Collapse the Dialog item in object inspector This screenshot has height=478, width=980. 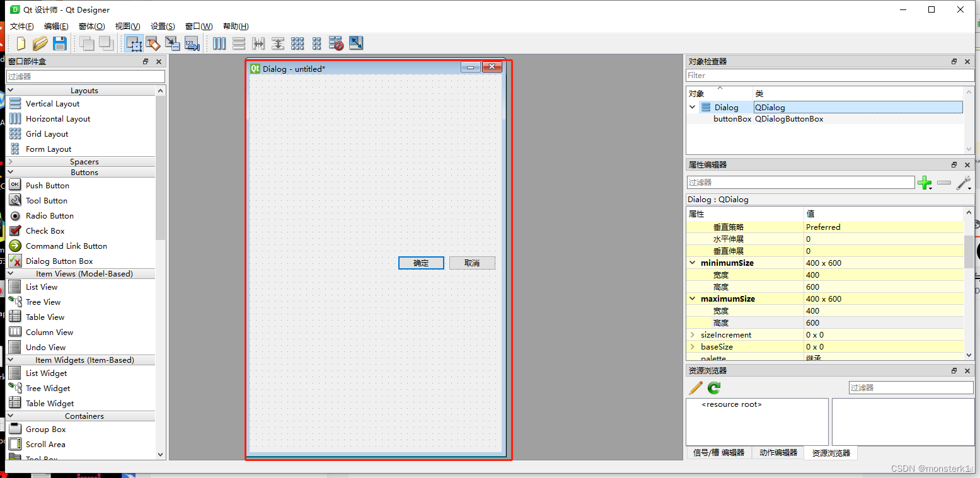point(691,107)
